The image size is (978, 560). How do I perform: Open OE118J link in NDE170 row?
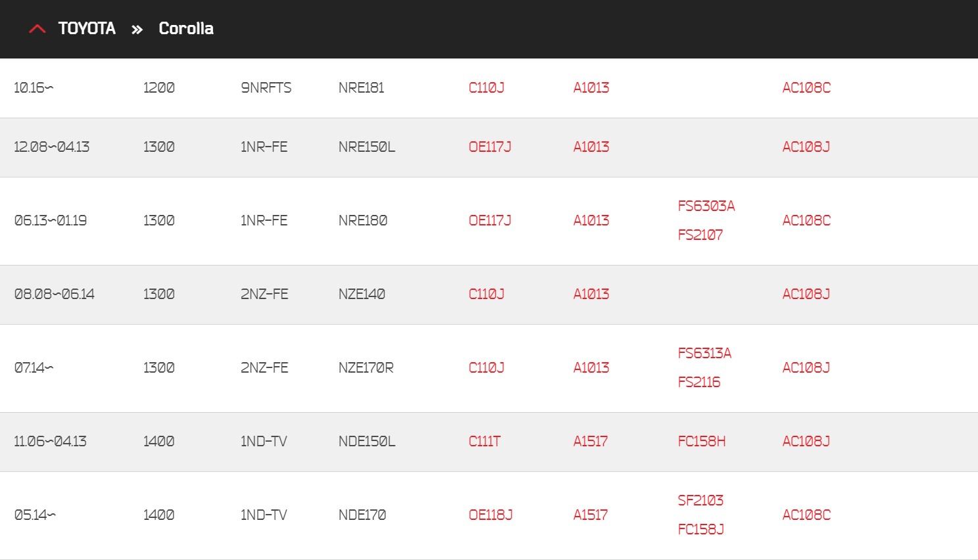(490, 515)
